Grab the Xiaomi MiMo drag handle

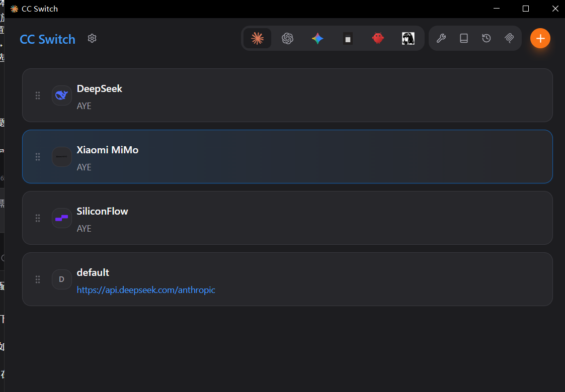[37, 157]
